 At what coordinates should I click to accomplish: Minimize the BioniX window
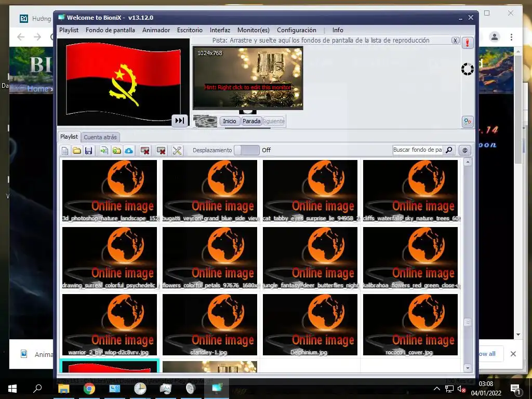(x=460, y=18)
